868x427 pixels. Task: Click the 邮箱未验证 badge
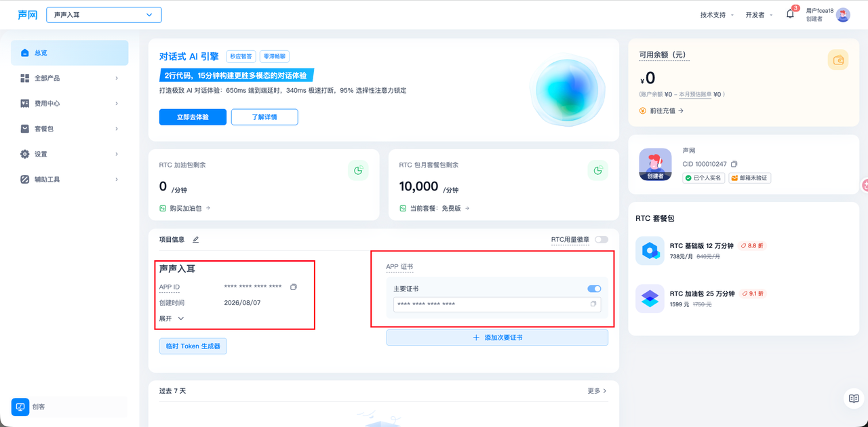(749, 178)
